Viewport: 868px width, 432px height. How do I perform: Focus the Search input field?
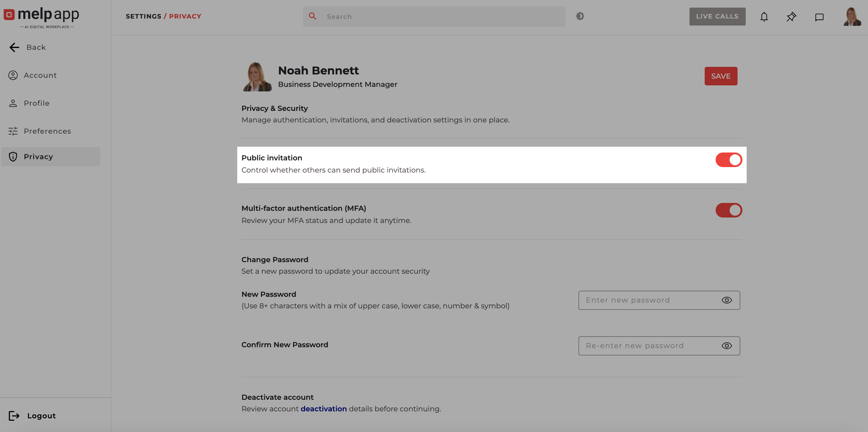(434, 16)
